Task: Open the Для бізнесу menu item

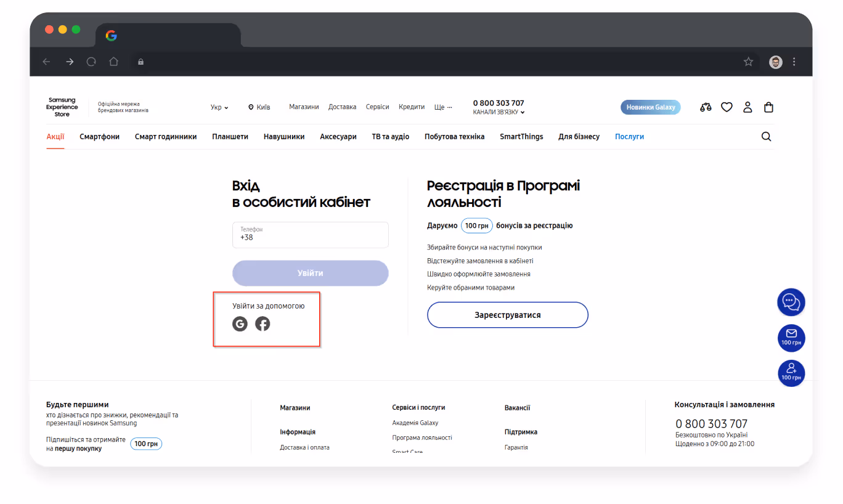Action: 579,137
